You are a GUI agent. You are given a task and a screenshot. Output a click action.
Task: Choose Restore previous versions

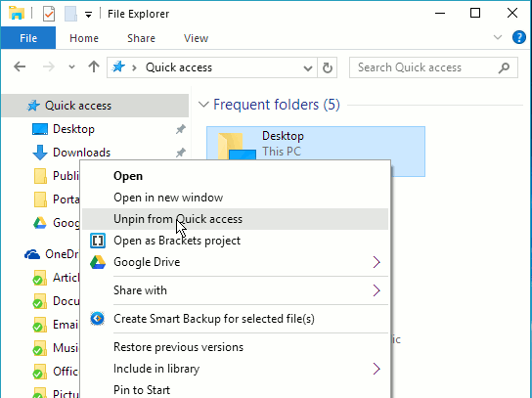(x=235, y=347)
